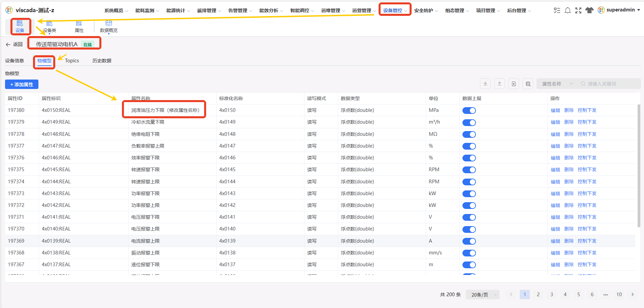The width and height of the screenshot is (644, 308).
Task: Click the download import icon button
Action: click(485, 84)
